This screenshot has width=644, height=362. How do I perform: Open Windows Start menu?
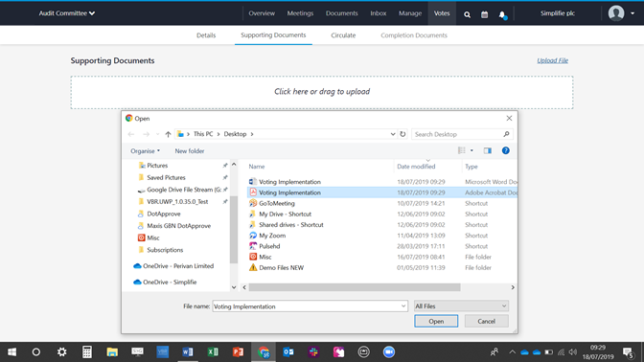pyautogui.click(x=11, y=352)
